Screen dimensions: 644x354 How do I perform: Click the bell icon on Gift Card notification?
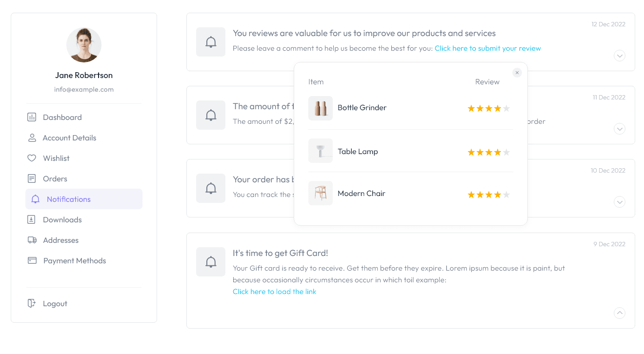click(211, 262)
